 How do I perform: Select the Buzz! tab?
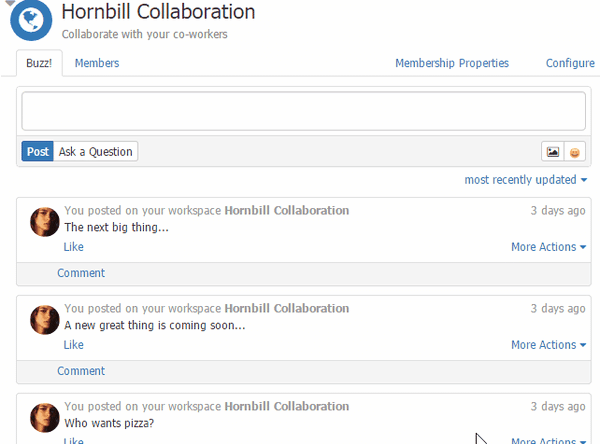pyautogui.click(x=39, y=63)
